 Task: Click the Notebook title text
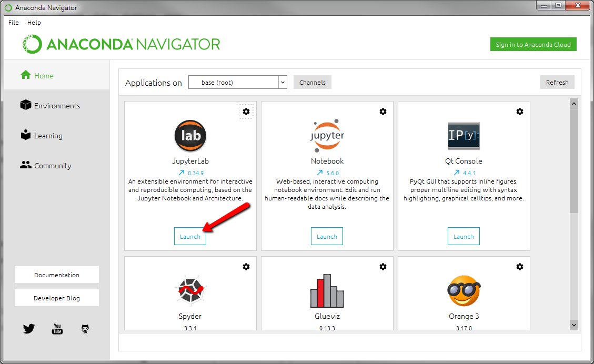tap(327, 161)
